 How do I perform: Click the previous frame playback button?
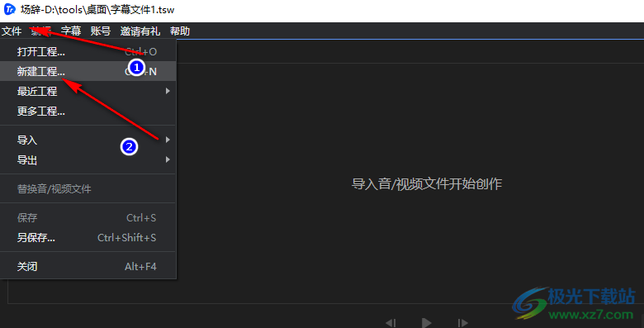(x=391, y=323)
